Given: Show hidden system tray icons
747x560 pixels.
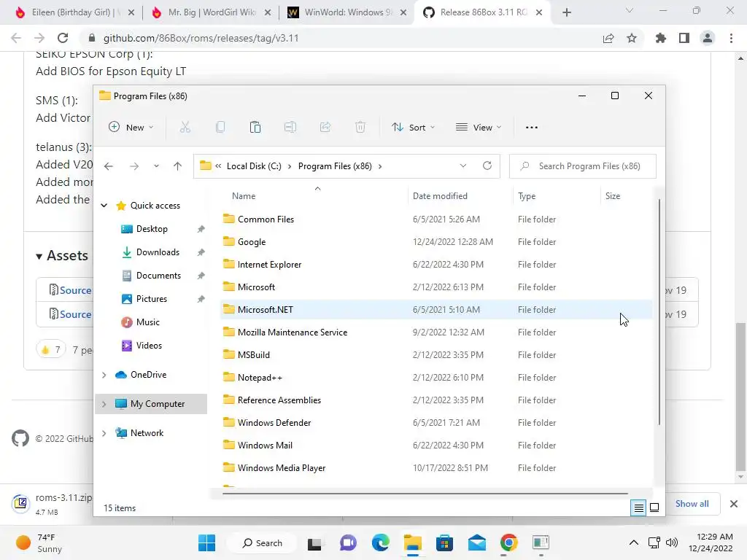Looking at the screenshot, I should point(634,542).
